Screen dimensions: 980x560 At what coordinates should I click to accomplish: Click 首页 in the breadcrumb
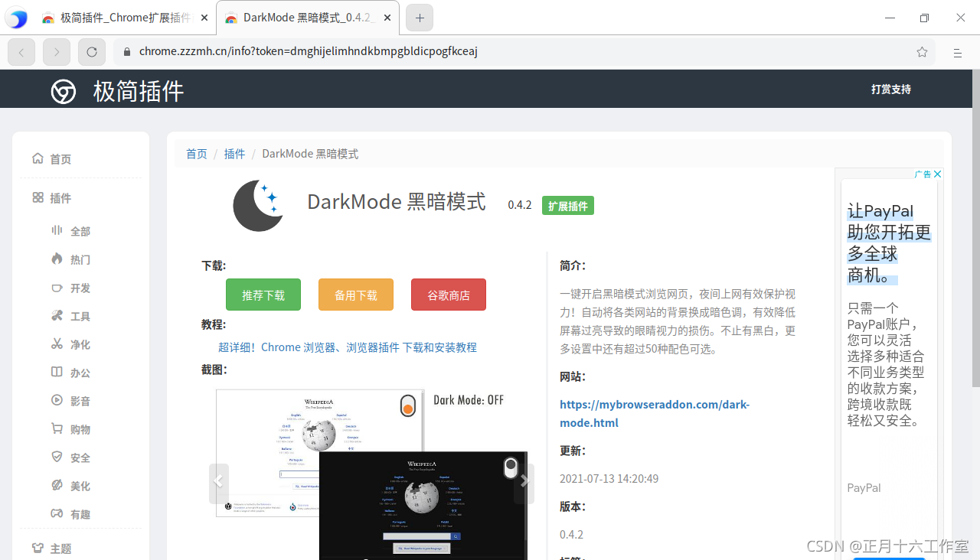pos(197,154)
